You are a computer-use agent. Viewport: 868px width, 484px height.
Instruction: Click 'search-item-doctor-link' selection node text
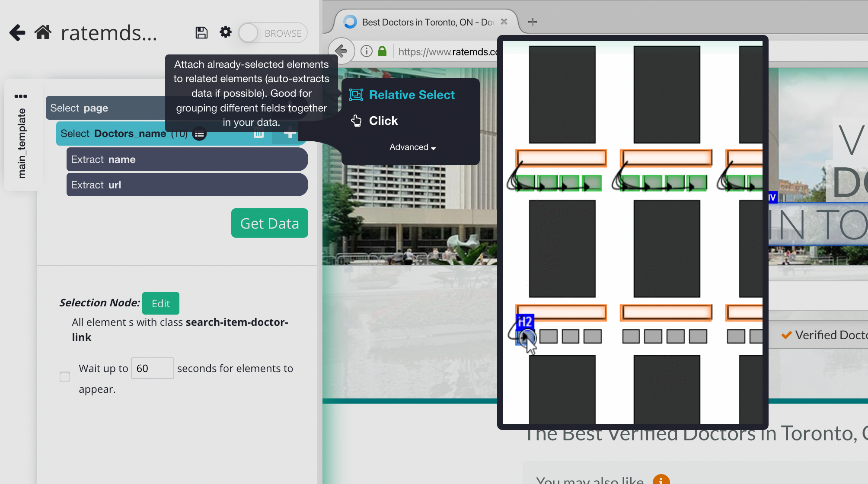(x=180, y=330)
